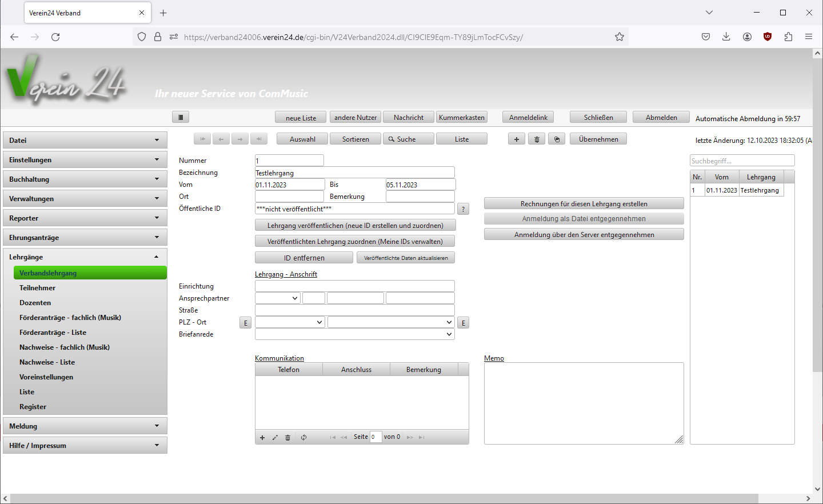Open browser downloads icon
Screen dimensions: 823x504
click(x=726, y=37)
